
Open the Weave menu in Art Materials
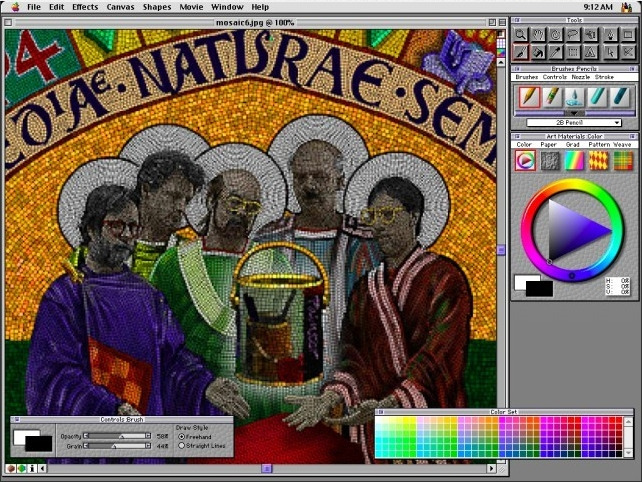(622, 145)
